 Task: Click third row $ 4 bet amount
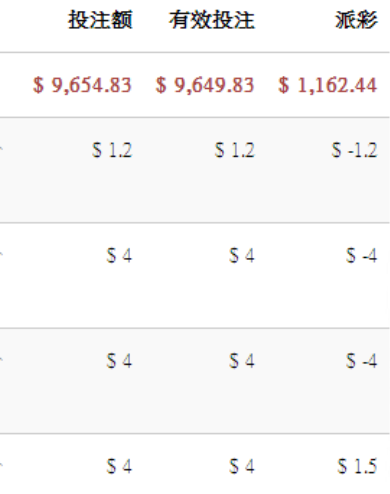119,361
